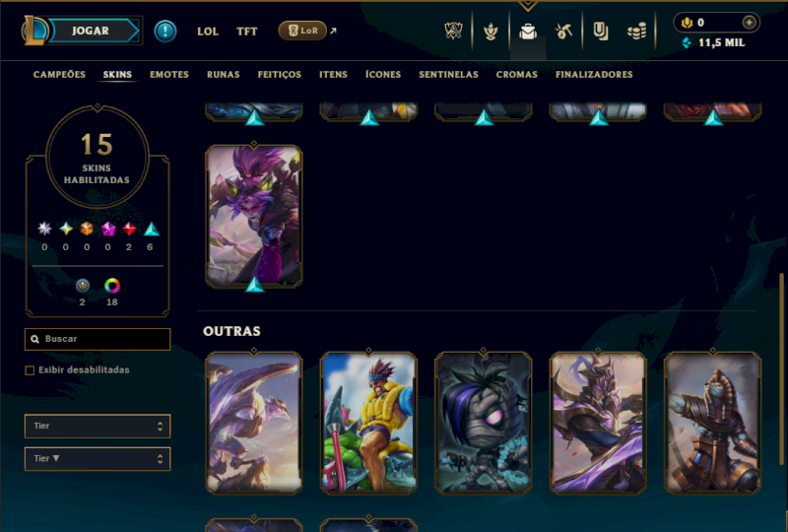Screen dimensions: 788x532
Task: Open the Emotes tab
Action: 169,75
